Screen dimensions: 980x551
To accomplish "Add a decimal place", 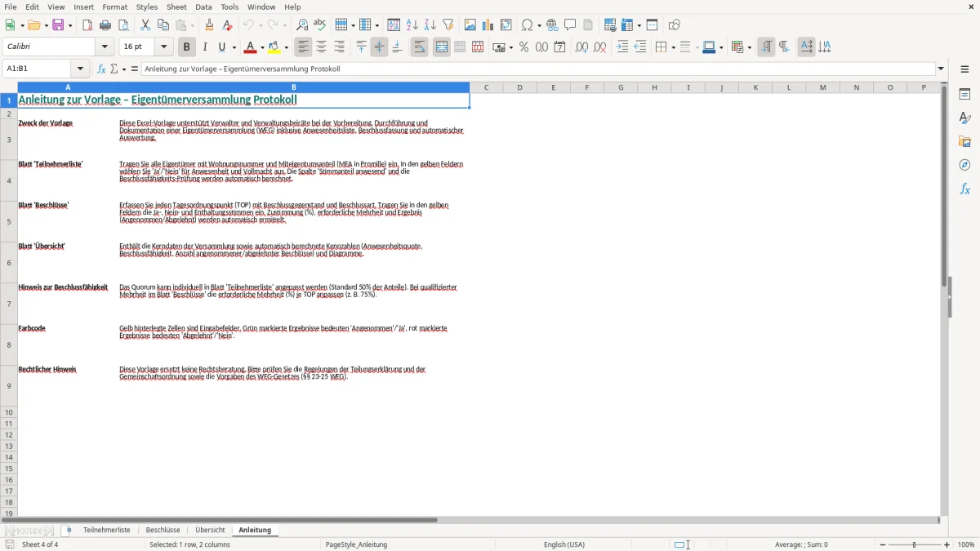I will [581, 47].
